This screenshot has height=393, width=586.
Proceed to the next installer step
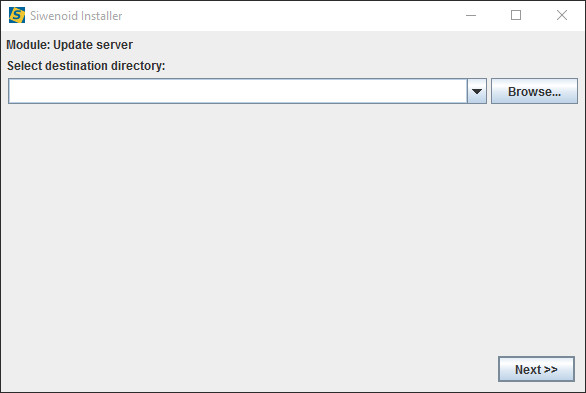pyautogui.click(x=536, y=369)
